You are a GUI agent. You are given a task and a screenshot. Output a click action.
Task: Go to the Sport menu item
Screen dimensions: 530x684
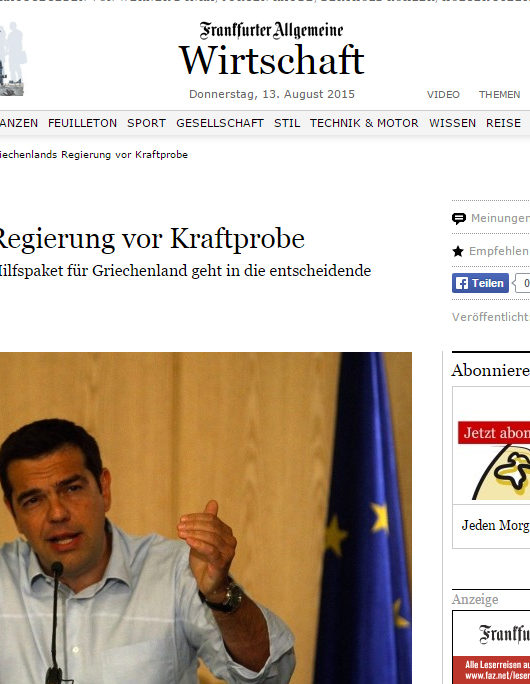147,123
